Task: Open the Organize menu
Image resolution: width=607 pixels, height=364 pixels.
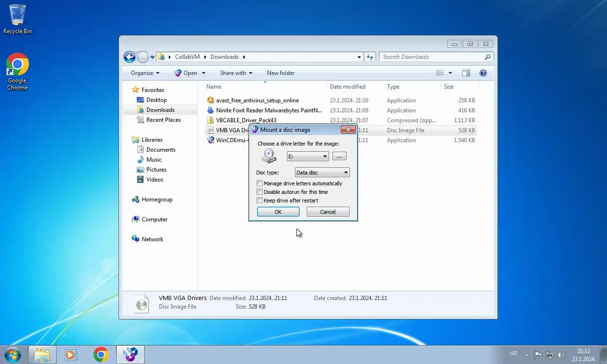Action: [x=145, y=73]
